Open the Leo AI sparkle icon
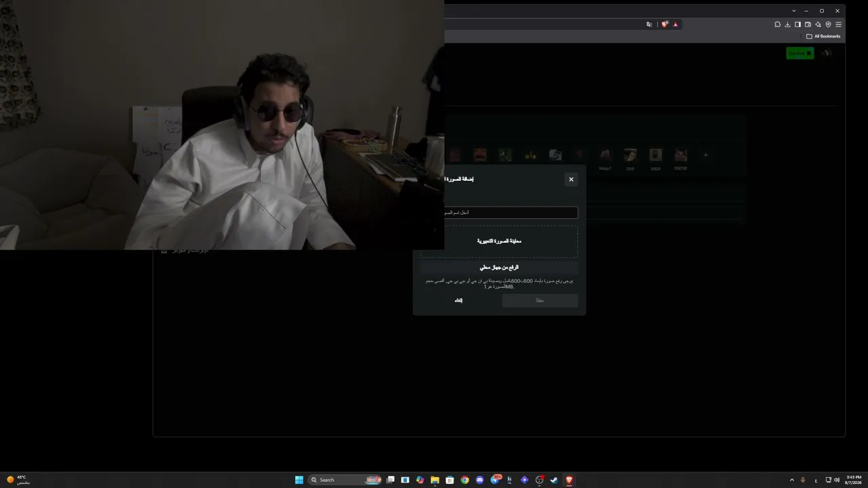This screenshot has width=868, height=488. point(818,24)
